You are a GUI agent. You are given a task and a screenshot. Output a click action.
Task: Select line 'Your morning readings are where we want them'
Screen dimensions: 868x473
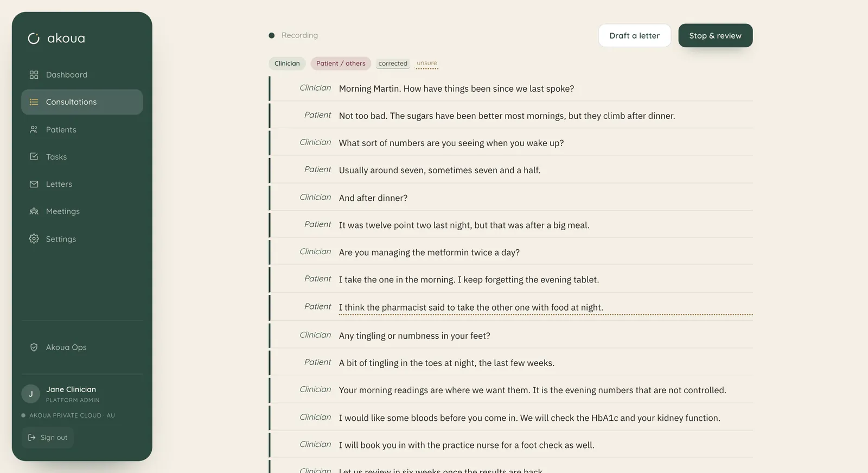pyautogui.click(x=511, y=390)
